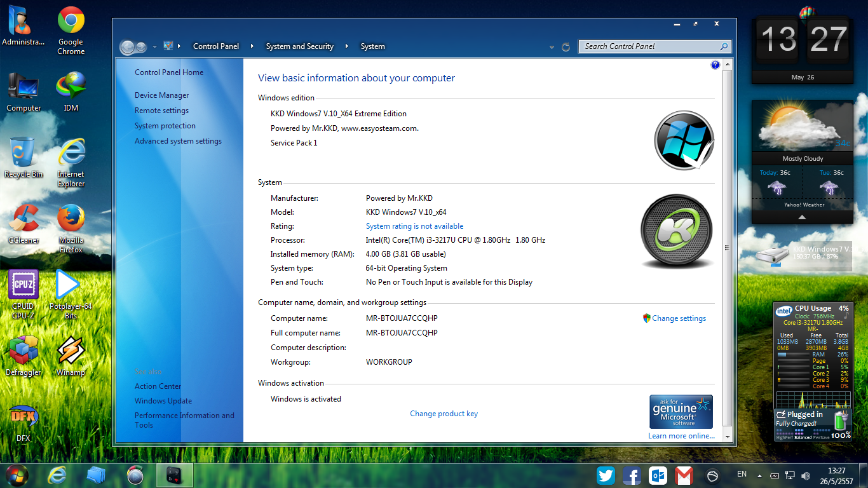Click the Change product key link
868x488 pixels.
(x=444, y=414)
